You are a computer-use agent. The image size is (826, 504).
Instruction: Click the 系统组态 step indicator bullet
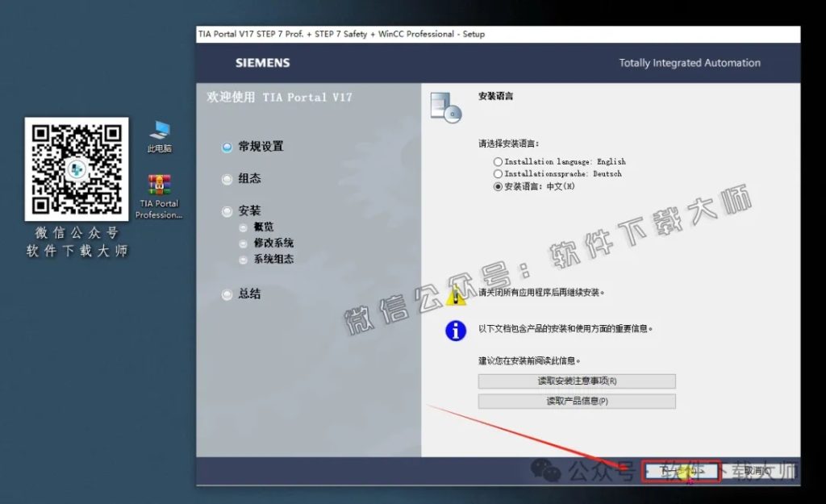pyautogui.click(x=243, y=257)
